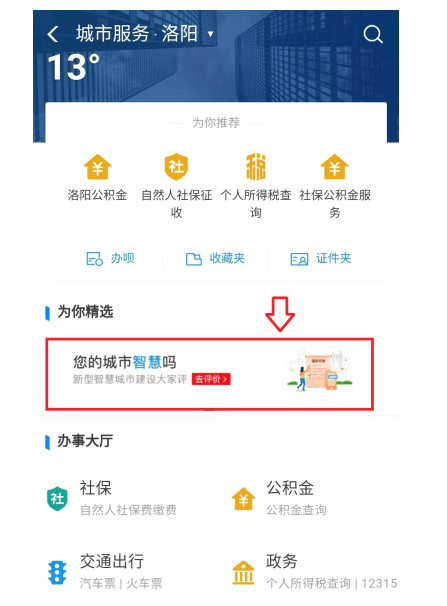Select 公积金 yellow house icon
The width and height of the screenshot is (447, 606).
click(243, 499)
